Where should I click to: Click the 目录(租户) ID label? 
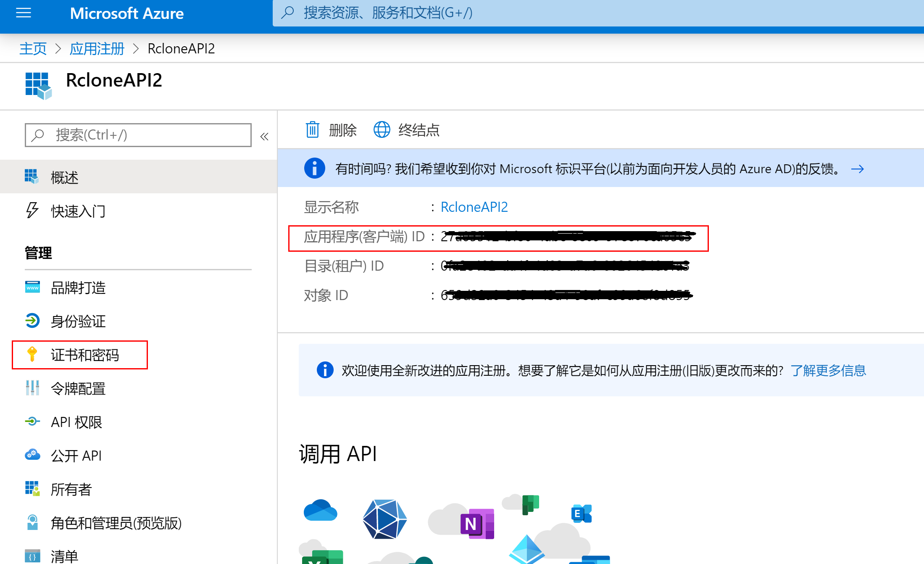(344, 266)
